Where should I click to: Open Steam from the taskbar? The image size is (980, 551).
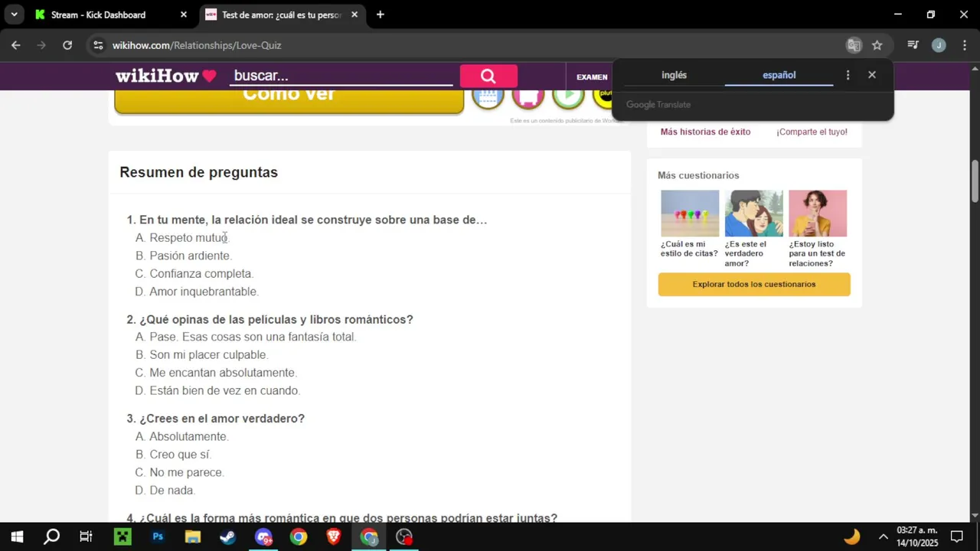[x=228, y=536]
